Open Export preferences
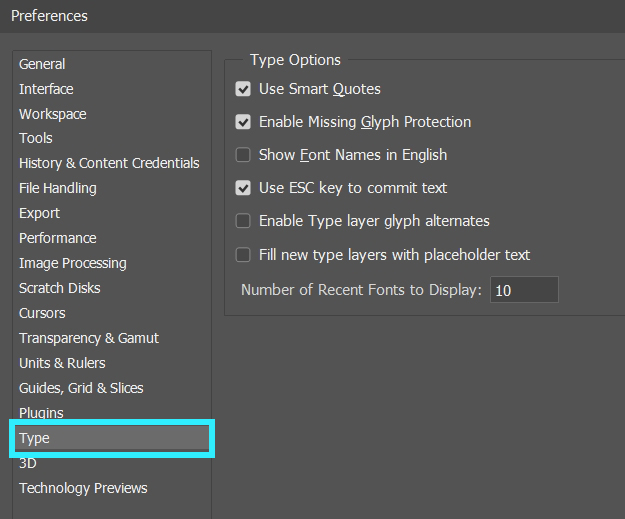The width and height of the screenshot is (625, 519). (39, 213)
